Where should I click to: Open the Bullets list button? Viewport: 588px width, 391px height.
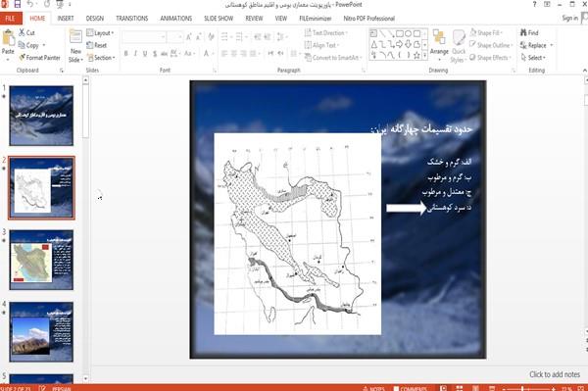(x=226, y=36)
